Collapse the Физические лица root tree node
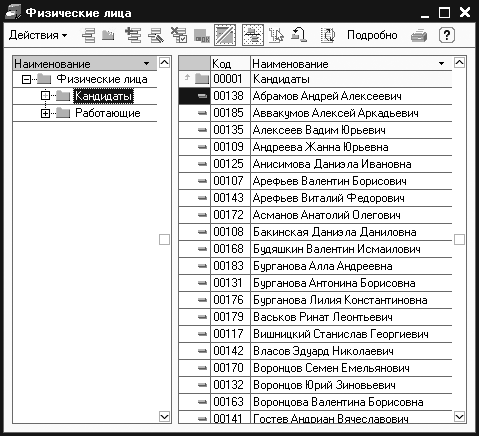The image size is (479, 436). pos(26,79)
